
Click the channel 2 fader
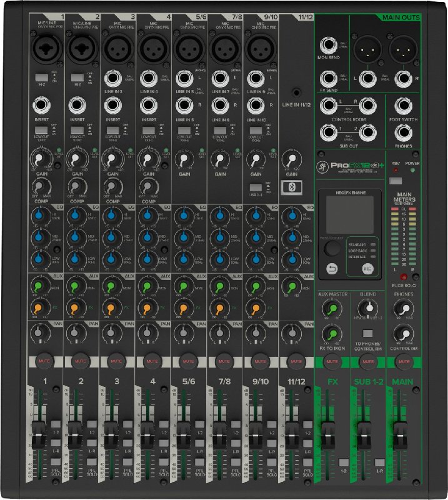[x=74, y=435]
